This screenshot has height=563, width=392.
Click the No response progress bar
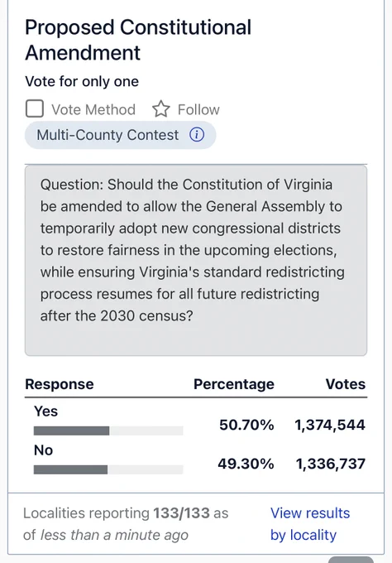coord(108,469)
